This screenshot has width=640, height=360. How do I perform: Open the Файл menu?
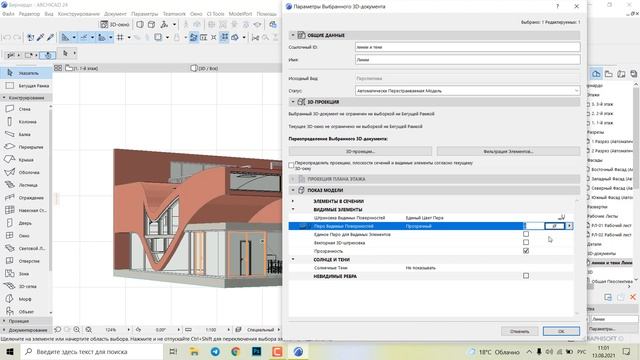pyautogui.click(x=8, y=14)
